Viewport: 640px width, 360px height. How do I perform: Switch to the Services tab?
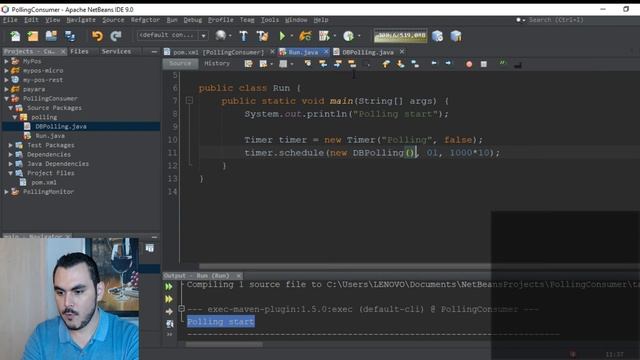116,51
